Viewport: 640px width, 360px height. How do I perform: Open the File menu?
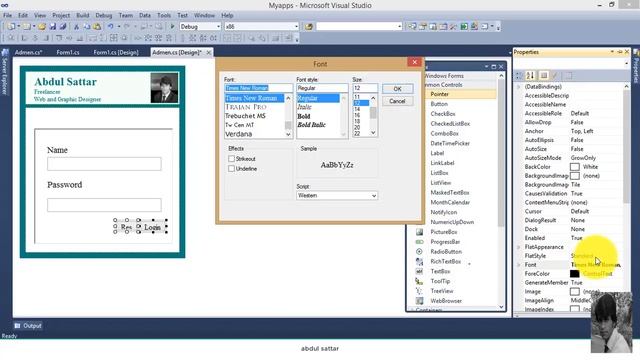[x=7, y=16]
